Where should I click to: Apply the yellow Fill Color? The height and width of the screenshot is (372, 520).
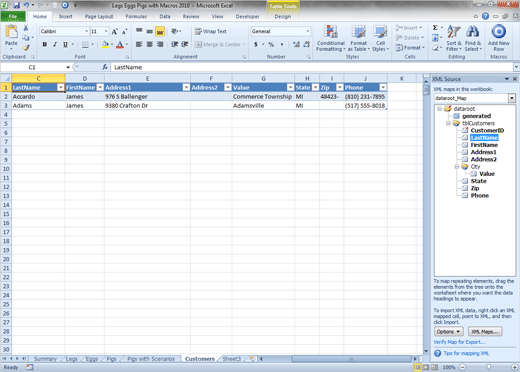(x=105, y=45)
